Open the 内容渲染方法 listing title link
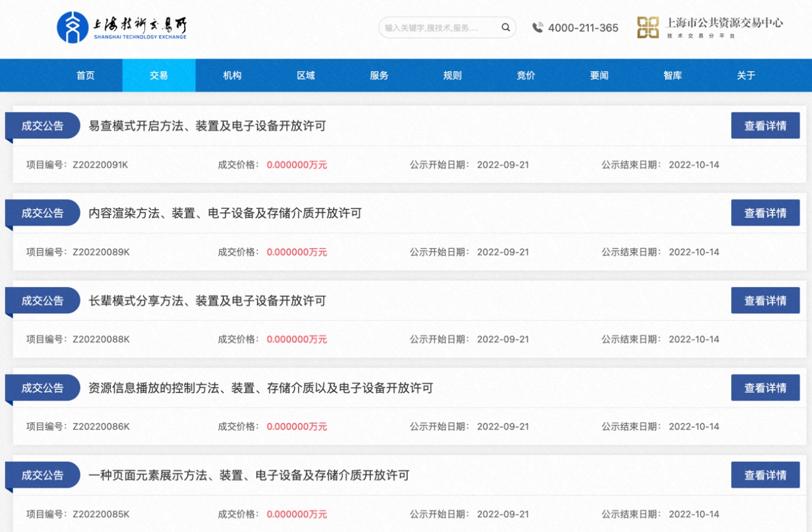 click(x=225, y=213)
